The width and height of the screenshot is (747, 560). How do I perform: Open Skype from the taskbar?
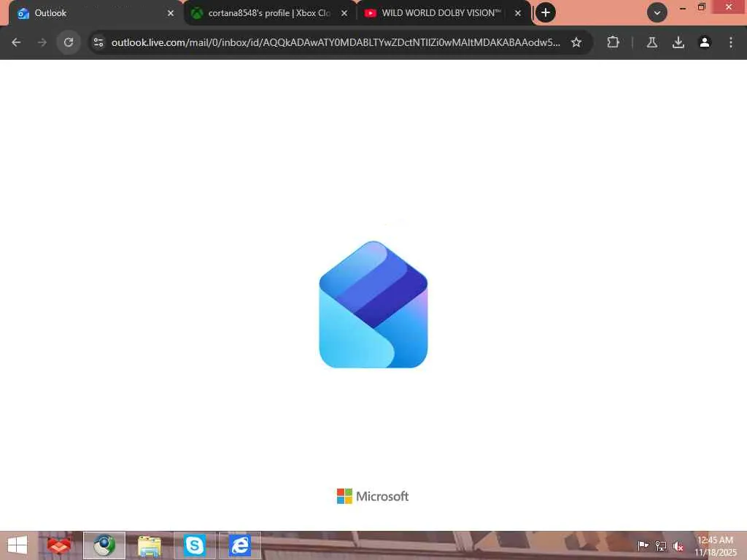194,545
